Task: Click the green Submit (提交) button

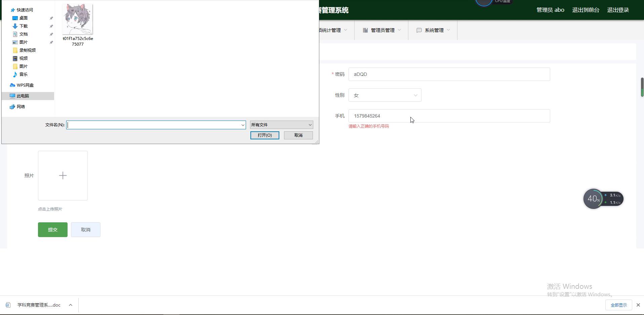Action: pos(53,230)
